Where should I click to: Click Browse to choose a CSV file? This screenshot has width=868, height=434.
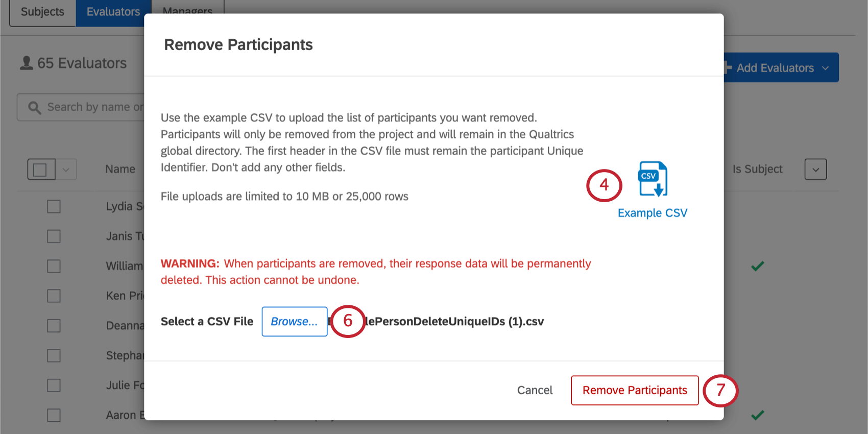tap(294, 322)
